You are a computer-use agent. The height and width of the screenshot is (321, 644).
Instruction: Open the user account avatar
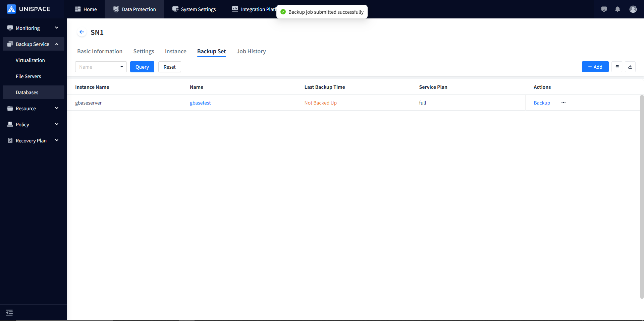coord(633,9)
